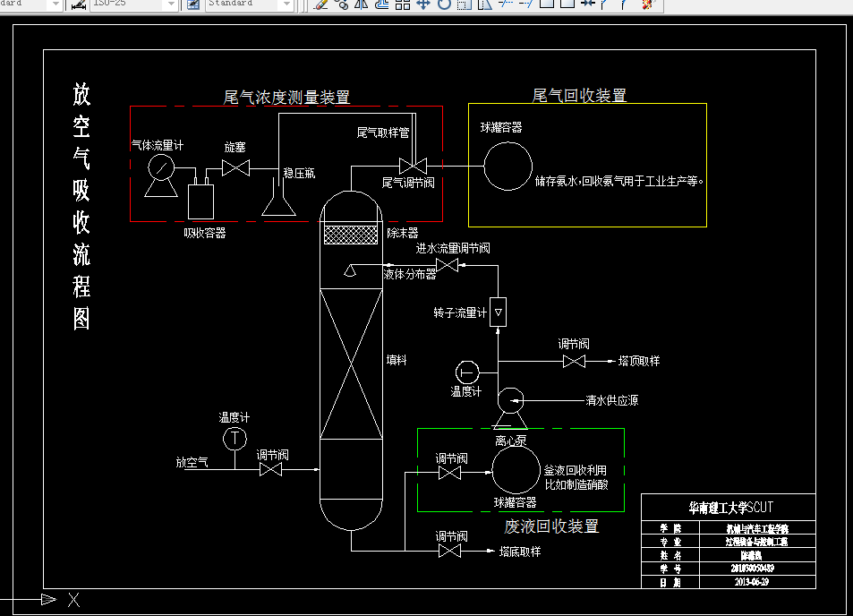Image resolution: width=853 pixels, height=616 pixels.
Task: Select the Move tool
Action: [422, 5]
